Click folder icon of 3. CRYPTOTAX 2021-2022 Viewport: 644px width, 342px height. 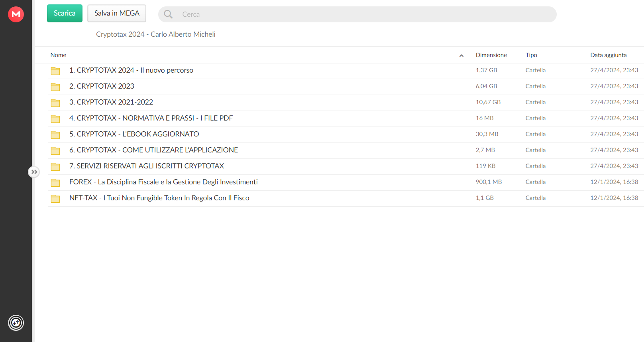click(x=55, y=103)
